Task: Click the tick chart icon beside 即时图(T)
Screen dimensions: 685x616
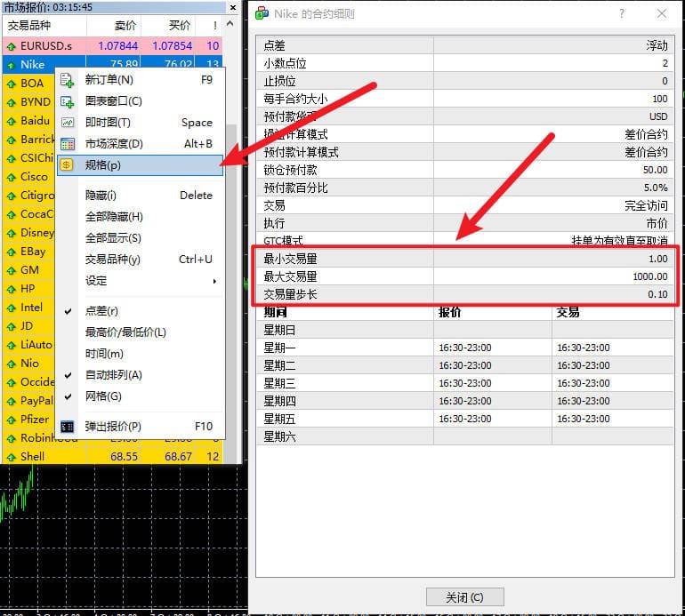Action: [x=67, y=123]
